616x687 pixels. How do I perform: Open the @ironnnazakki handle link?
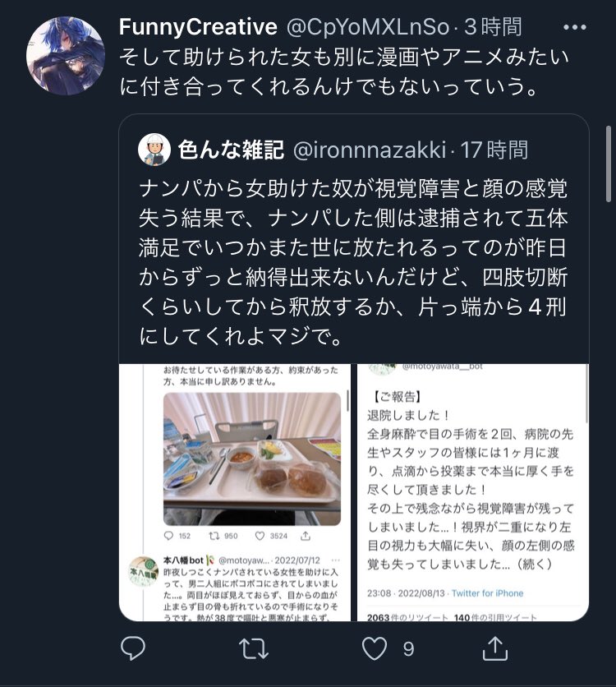370,150
